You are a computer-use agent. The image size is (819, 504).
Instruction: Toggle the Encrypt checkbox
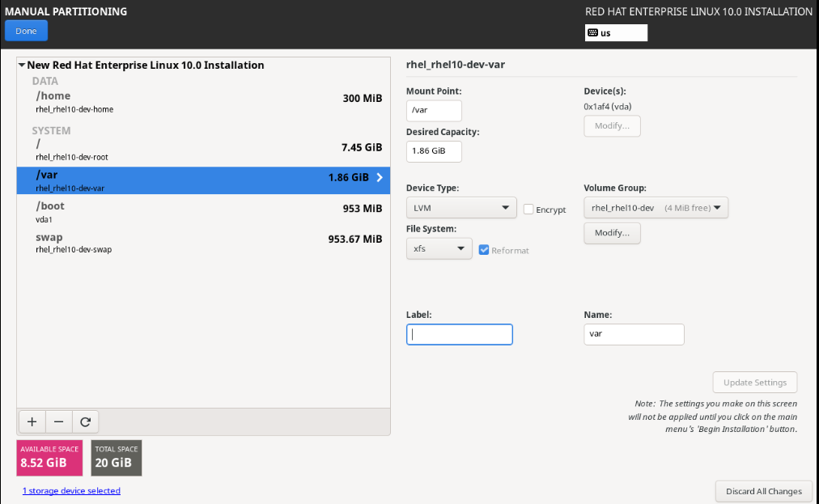point(528,210)
